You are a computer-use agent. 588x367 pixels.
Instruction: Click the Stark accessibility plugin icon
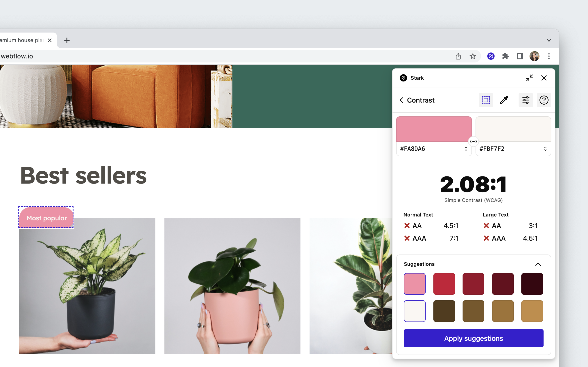(x=490, y=56)
